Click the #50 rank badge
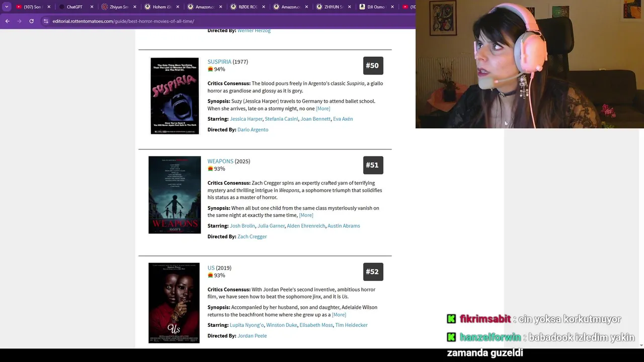 coord(373,66)
